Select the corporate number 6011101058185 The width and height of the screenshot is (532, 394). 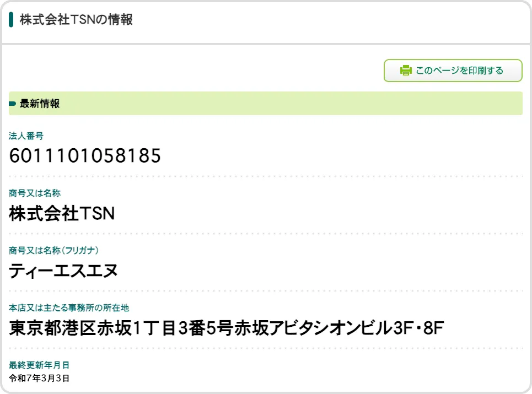pos(85,156)
